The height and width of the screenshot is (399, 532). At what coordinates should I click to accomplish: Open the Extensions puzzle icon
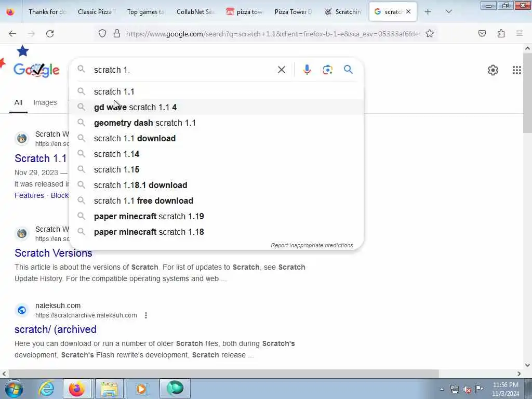[x=501, y=33]
